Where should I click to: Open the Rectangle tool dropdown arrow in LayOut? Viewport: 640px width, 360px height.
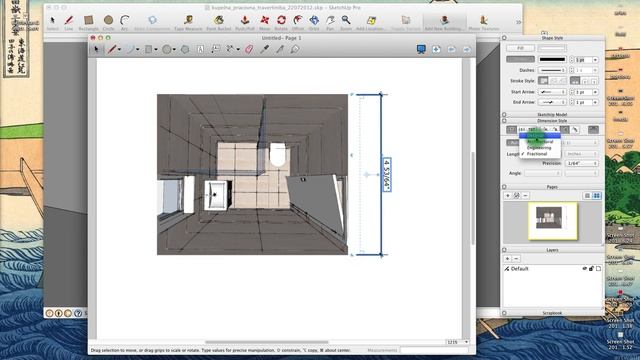tap(156, 50)
